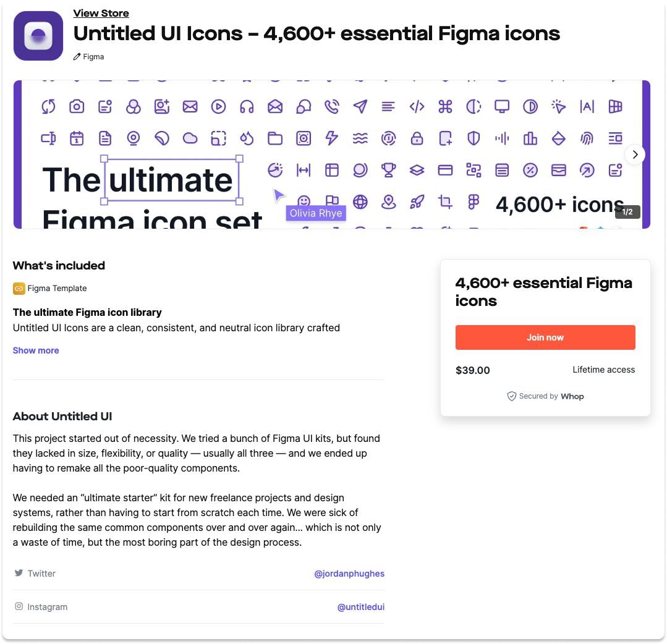Viewport: 667px width, 644px height.
Task: Click the Figma Template link icon
Action: (x=19, y=289)
